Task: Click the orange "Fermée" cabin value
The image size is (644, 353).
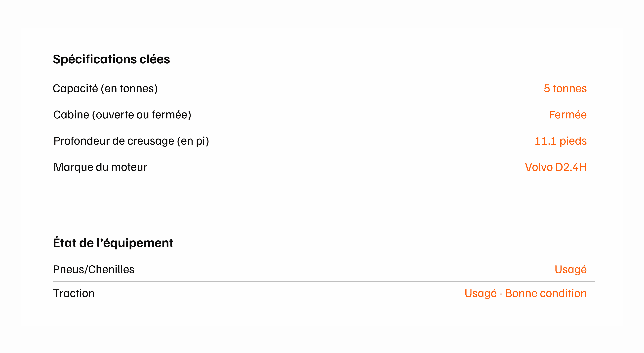Action: 568,115
